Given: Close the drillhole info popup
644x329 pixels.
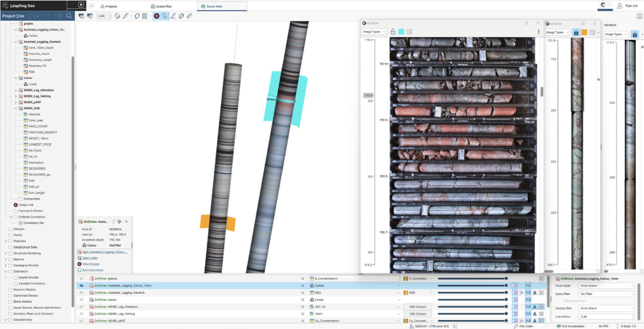Looking at the screenshot, I should 126,222.
